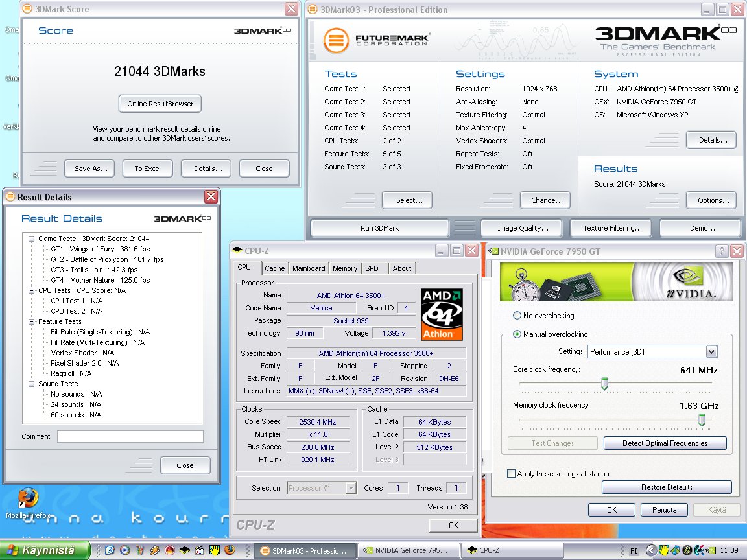Viewport: 747px width, 560px height.
Task: Open first quick launch icon beside start button
Action: (110, 550)
